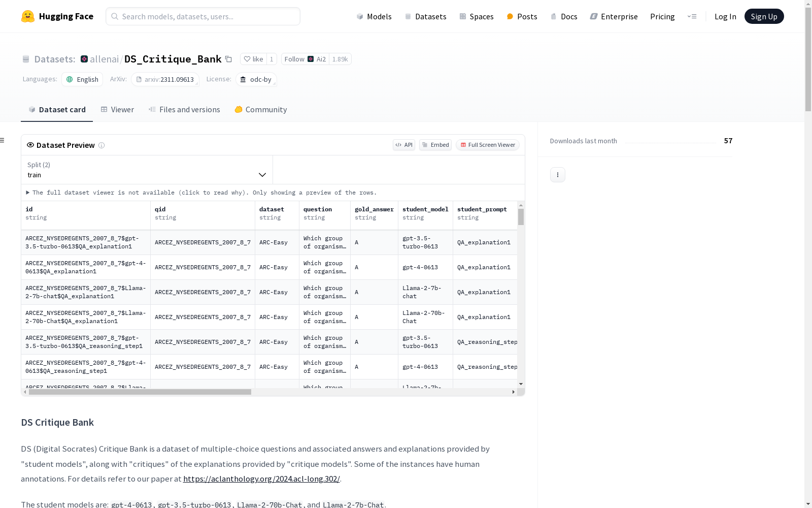This screenshot has height=508, width=812.
Task: Copy dataset name with the copy icon
Action: (228, 59)
